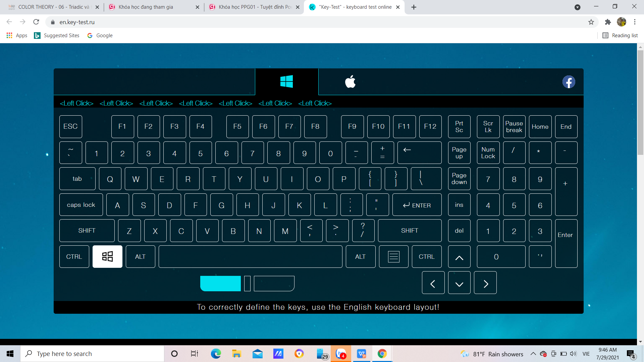Click the Num Lock key
Image resolution: width=644 pixels, height=362 pixels.
tap(488, 153)
